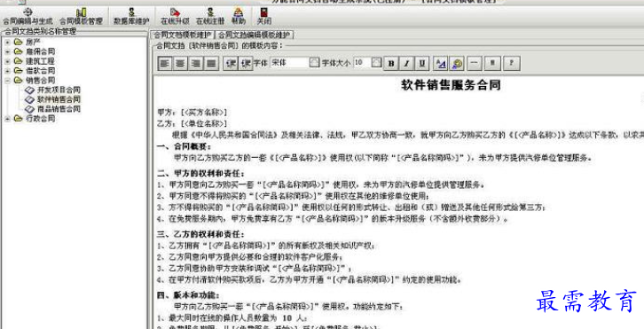The width and height of the screenshot is (644, 329).
Task: Click the line beginning 4、在免费服务期内
Action: [334, 219]
